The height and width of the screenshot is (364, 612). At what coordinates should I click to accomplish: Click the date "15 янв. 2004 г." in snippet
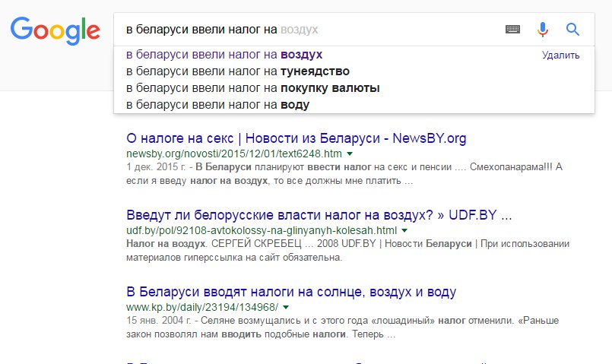tap(158, 321)
